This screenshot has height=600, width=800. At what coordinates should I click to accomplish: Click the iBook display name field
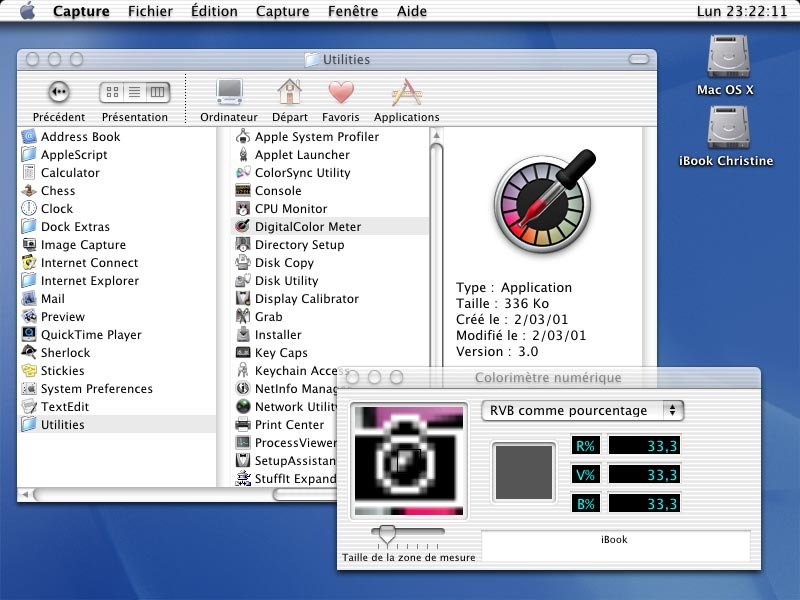[615, 545]
